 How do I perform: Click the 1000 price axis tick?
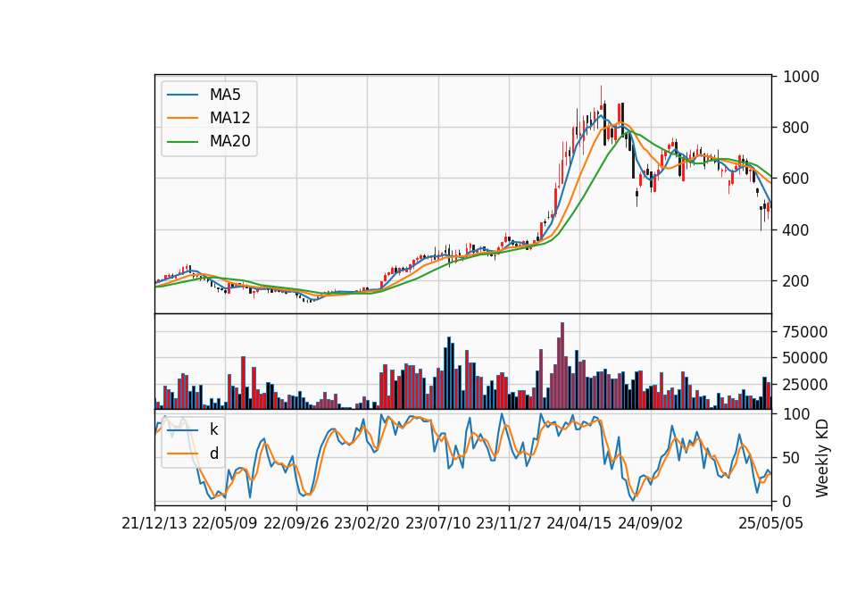click(x=801, y=77)
